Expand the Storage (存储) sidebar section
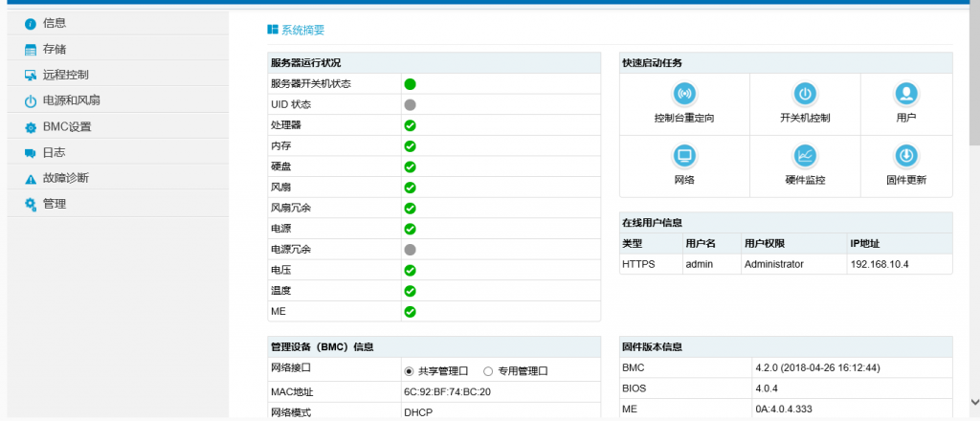 [55, 49]
